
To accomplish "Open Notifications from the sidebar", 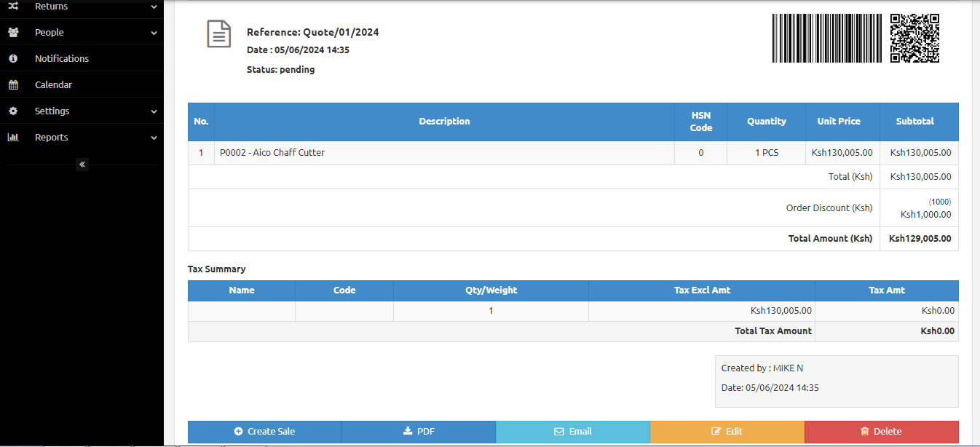I will pos(62,59).
